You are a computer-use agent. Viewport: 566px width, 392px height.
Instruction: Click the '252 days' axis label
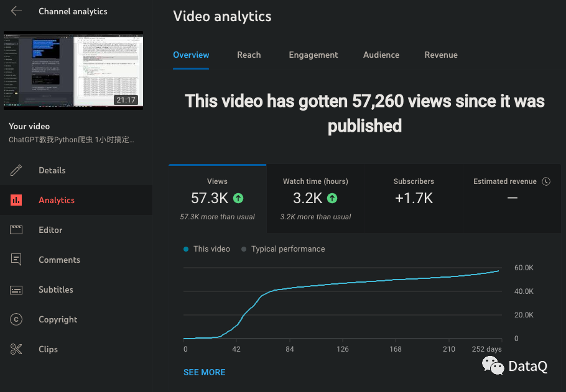click(486, 349)
